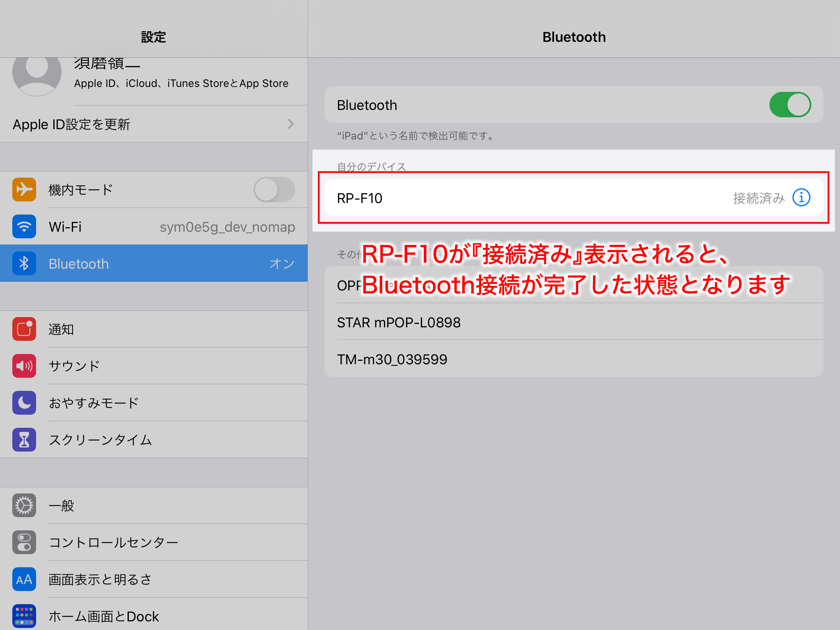This screenshot has height=630, width=840.
Task: Open コントロールセンター settings
Action: (x=154, y=542)
